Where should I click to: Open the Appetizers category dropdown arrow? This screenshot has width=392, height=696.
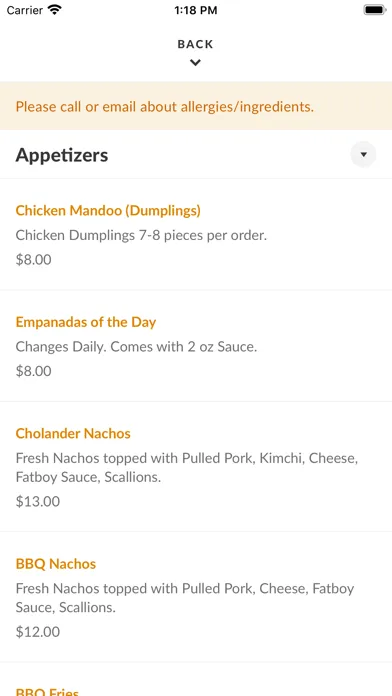pyautogui.click(x=363, y=155)
